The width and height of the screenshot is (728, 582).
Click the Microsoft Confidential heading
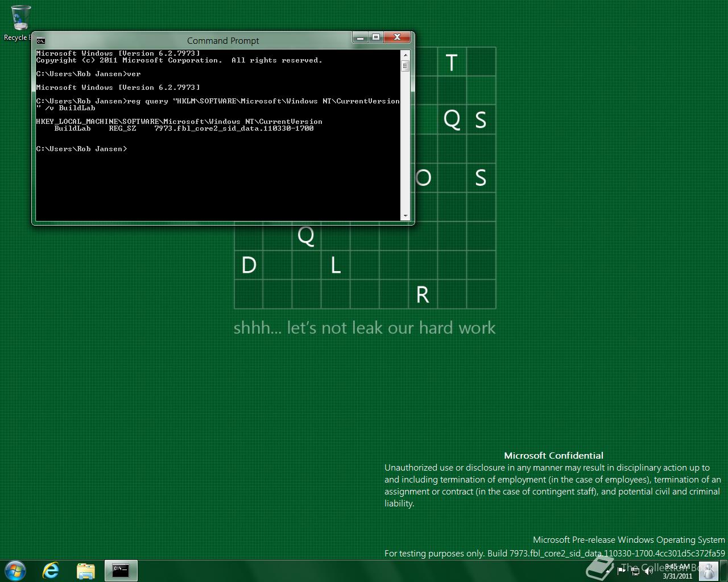point(554,455)
